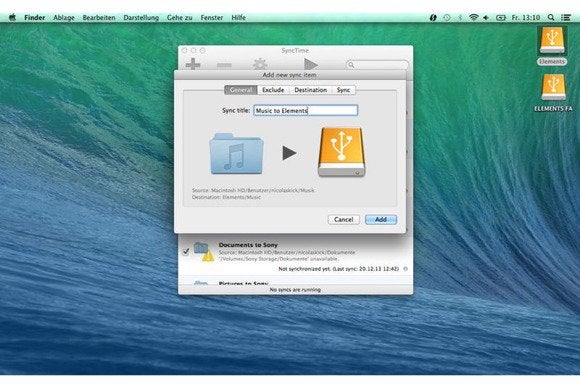Click into the Sync title text field
This screenshot has width=580, height=388.
point(306,110)
